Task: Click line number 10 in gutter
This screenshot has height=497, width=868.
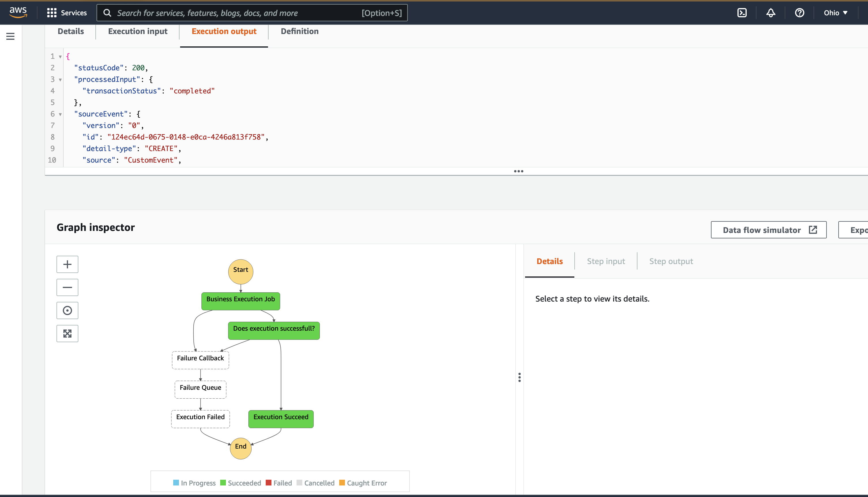Action: (x=52, y=161)
